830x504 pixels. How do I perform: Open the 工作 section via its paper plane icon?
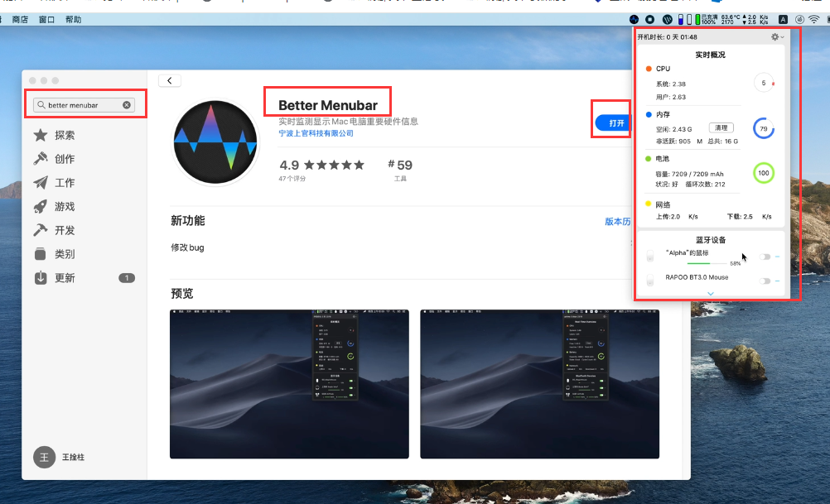41,182
